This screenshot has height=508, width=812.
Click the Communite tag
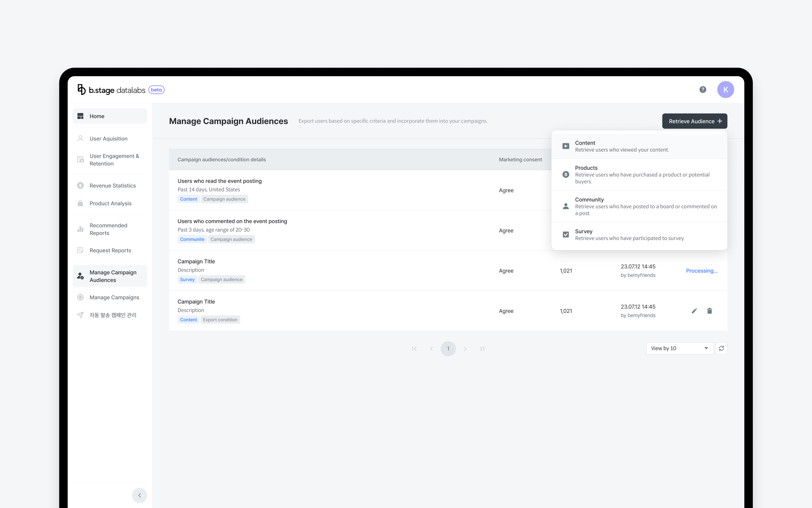pyautogui.click(x=192, y=239)
